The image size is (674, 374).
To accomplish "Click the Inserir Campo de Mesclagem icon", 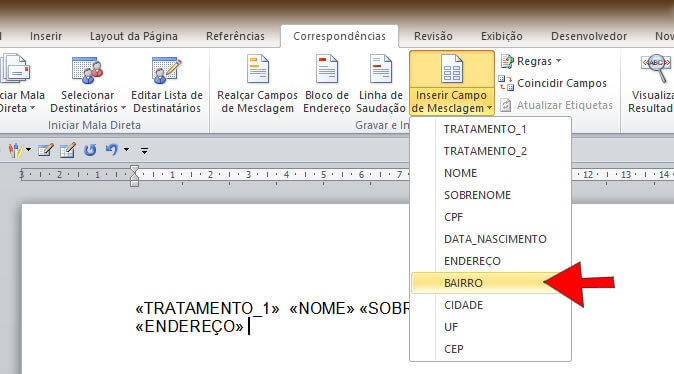I will (452, 69).
